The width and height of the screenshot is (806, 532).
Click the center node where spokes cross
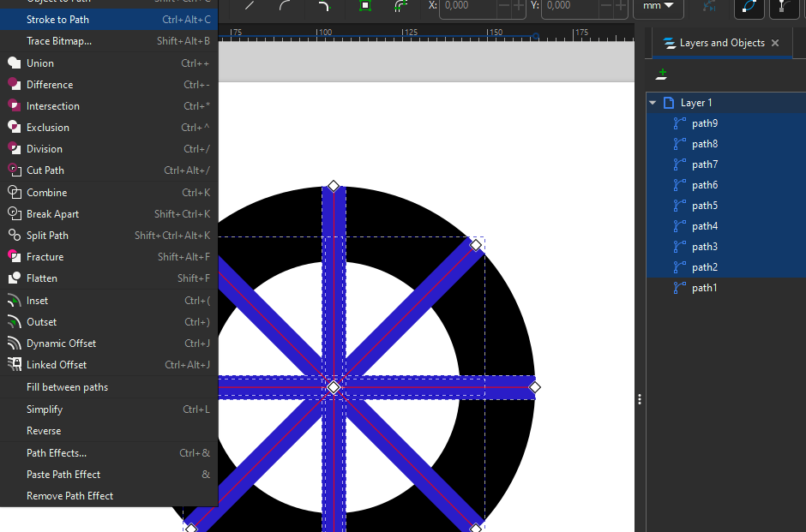(x=334, y=387)
